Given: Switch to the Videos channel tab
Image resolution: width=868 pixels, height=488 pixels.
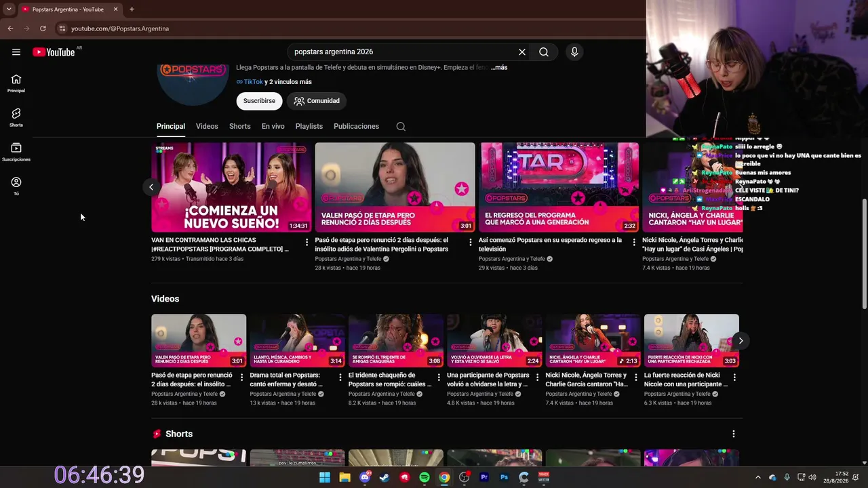Looking at the screenshot, I should pyautogui.click(x=207, y=127).
